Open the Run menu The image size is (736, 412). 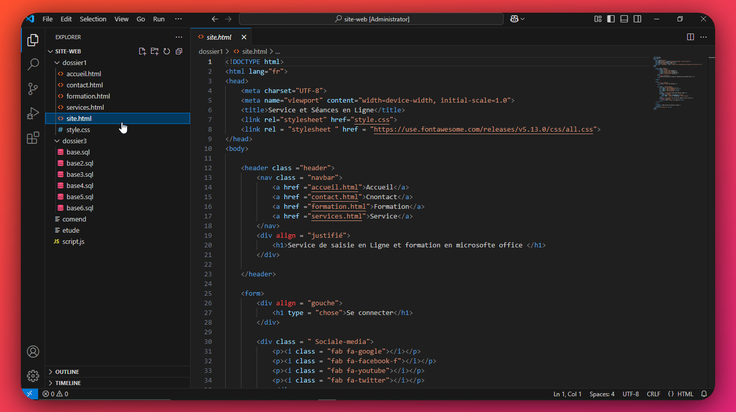coord(159,19)
